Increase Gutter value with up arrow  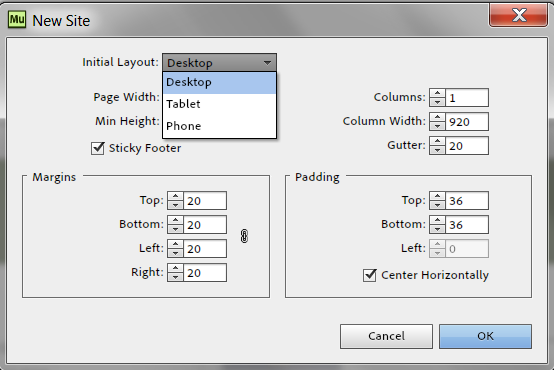click(437, 141)
